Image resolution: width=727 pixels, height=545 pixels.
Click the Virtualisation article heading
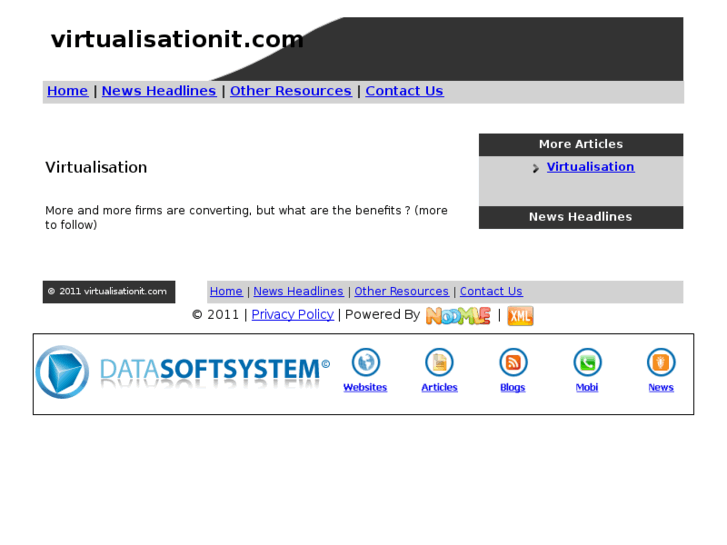[x=96, y=167]
